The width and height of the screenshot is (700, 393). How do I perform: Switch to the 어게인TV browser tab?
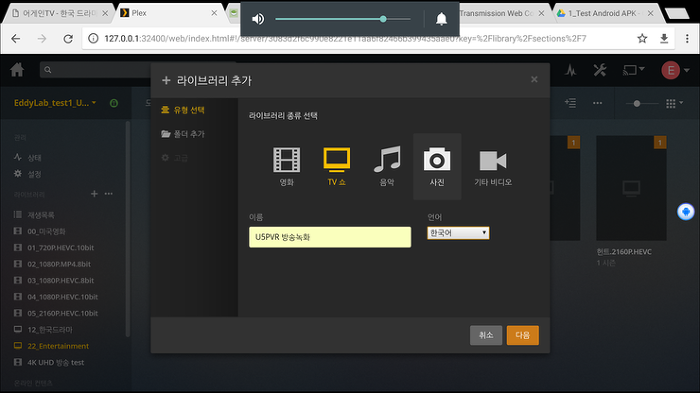tap(59, 13)
